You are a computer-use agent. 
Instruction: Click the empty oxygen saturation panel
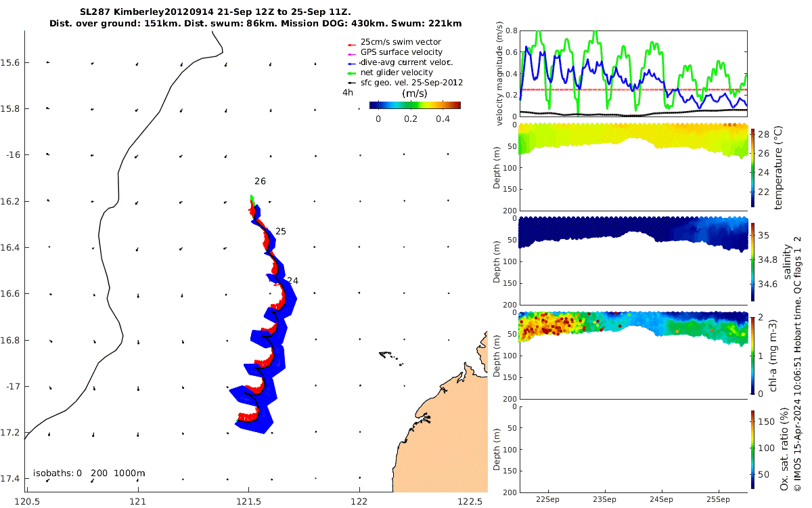click(633, 448)
